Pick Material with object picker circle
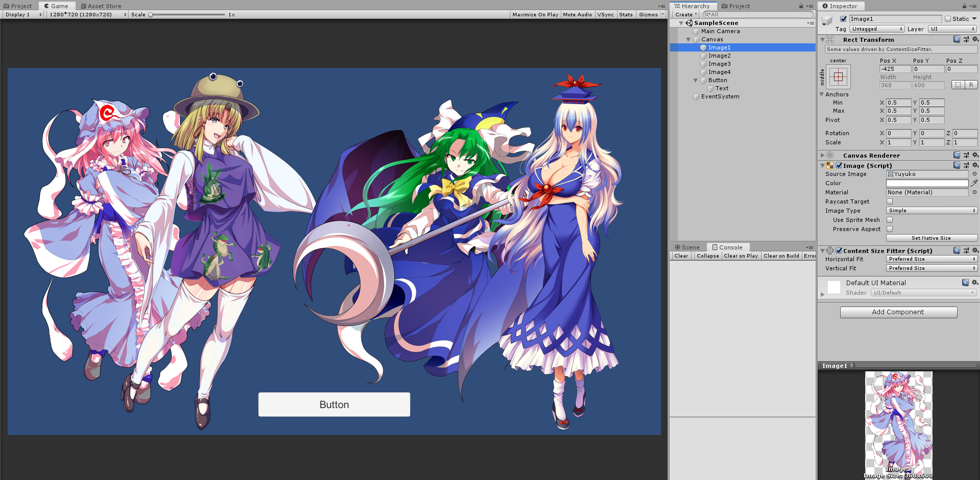980x480 pixels. [974, 192]
